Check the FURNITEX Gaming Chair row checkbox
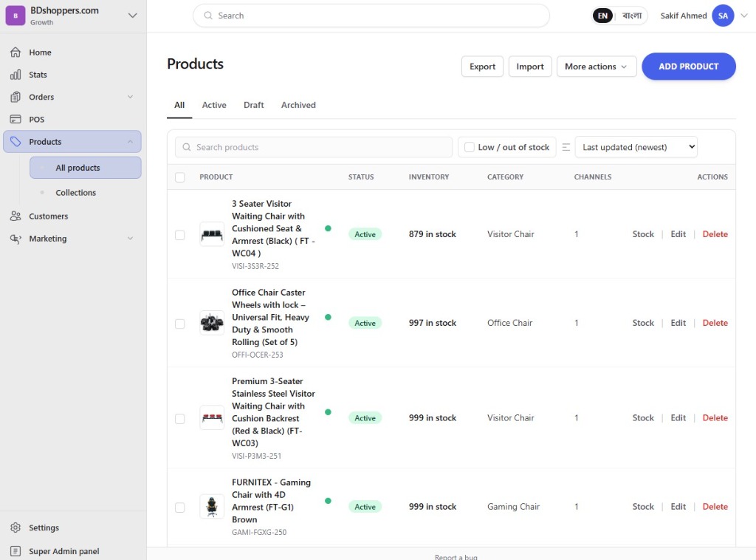The height and width of the screenshot is (560, 756). coord(180,508)
